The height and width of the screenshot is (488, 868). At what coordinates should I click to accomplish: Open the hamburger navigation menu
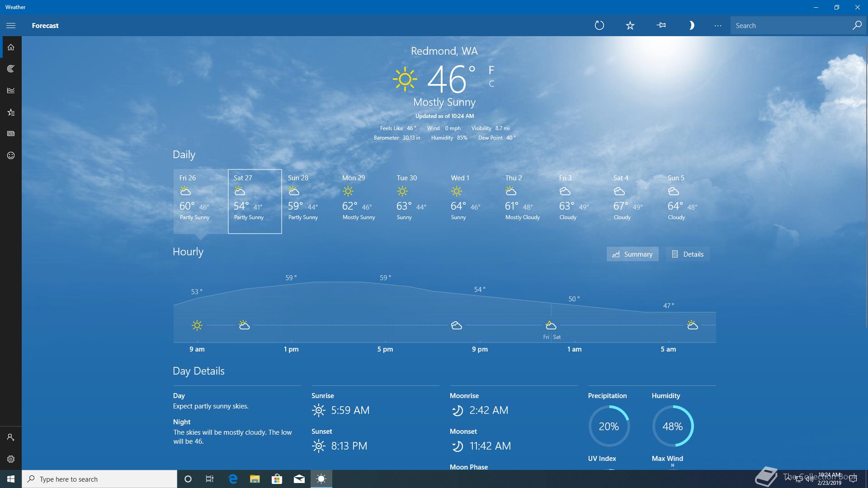click(x=11, y=26)
